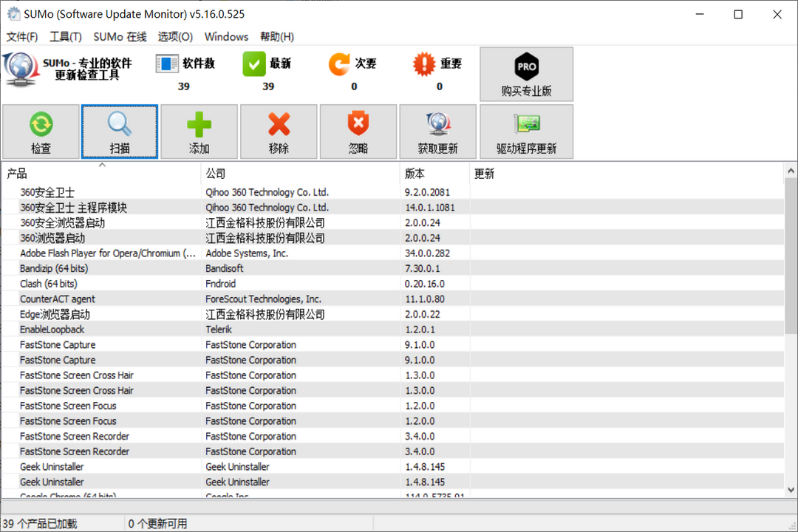Click the SUMo 在线 menu item
Screen dimensions: 798x532
pos(120,37)
